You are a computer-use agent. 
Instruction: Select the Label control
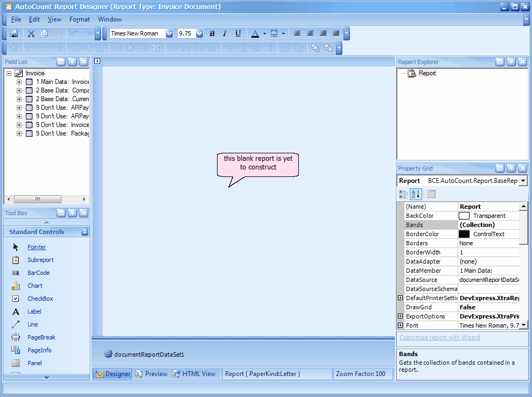point(34,311)
